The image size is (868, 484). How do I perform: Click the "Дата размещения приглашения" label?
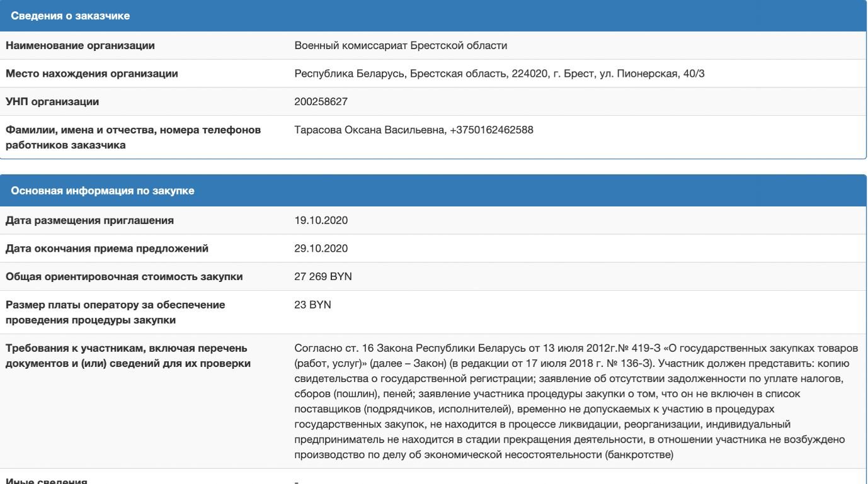click(x=90, y=220)
